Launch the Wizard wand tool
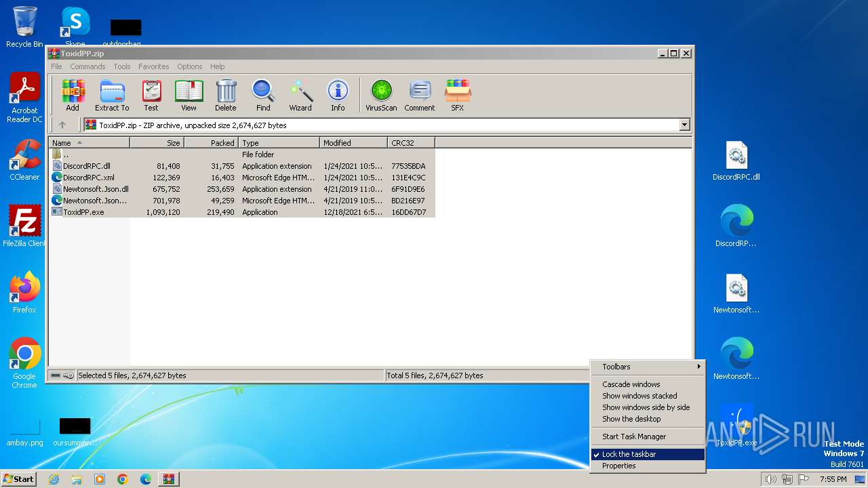 click(300, 95)
